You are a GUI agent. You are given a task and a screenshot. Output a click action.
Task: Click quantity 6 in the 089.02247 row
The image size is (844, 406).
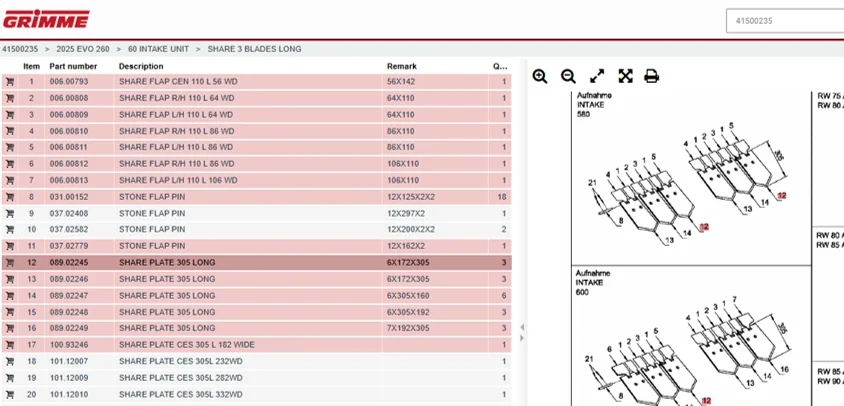504,296
